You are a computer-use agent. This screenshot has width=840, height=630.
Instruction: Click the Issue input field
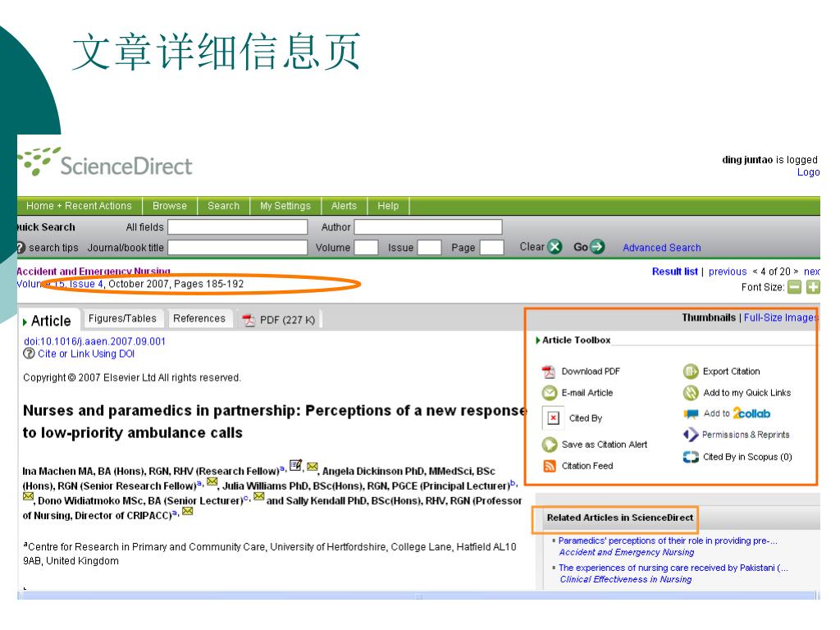point(429,248)
